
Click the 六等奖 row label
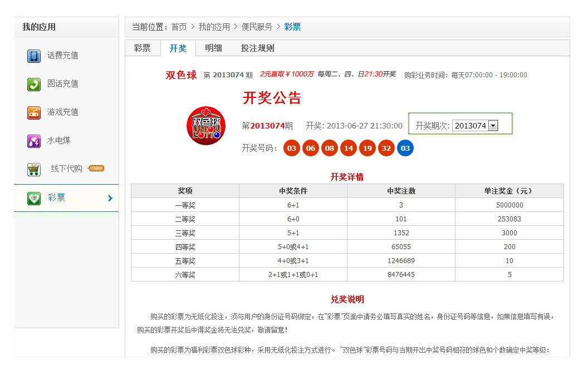click(x=185, y=275)
